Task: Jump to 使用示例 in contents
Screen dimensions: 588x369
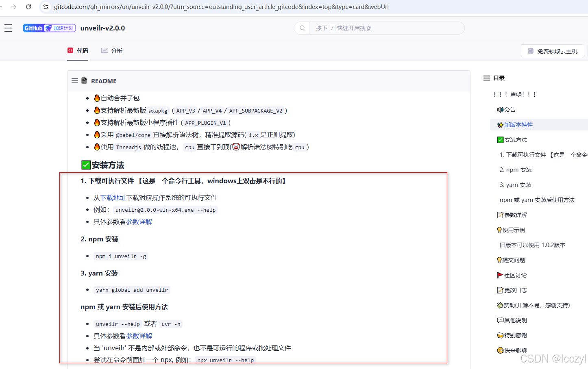Action: pyautogui.click(x=511, y=230)
